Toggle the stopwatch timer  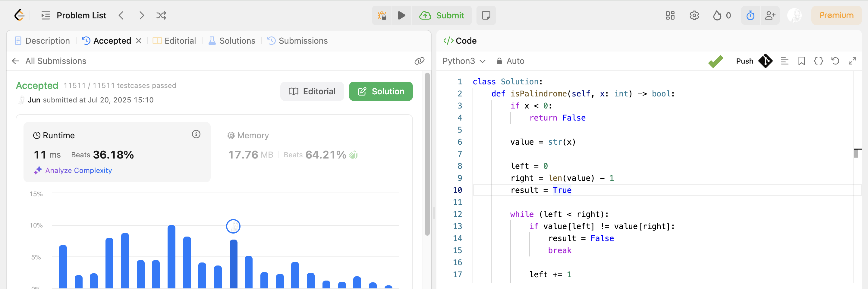(x=750, y=15)
